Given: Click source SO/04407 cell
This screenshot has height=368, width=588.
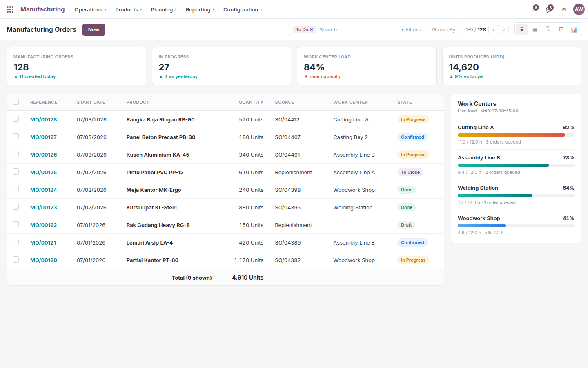Looking at the screenshot, I should [x=287, y=137].
